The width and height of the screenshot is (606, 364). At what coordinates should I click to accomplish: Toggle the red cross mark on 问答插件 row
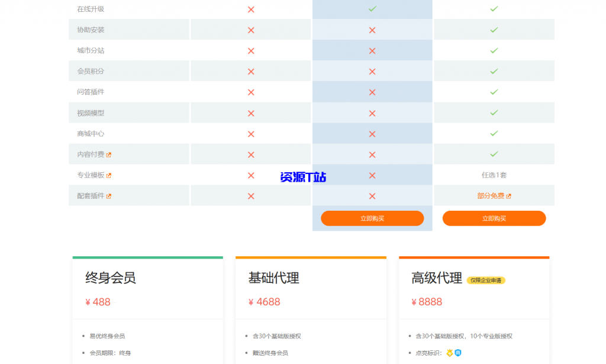pyautogui.click(x=372, y=92)
